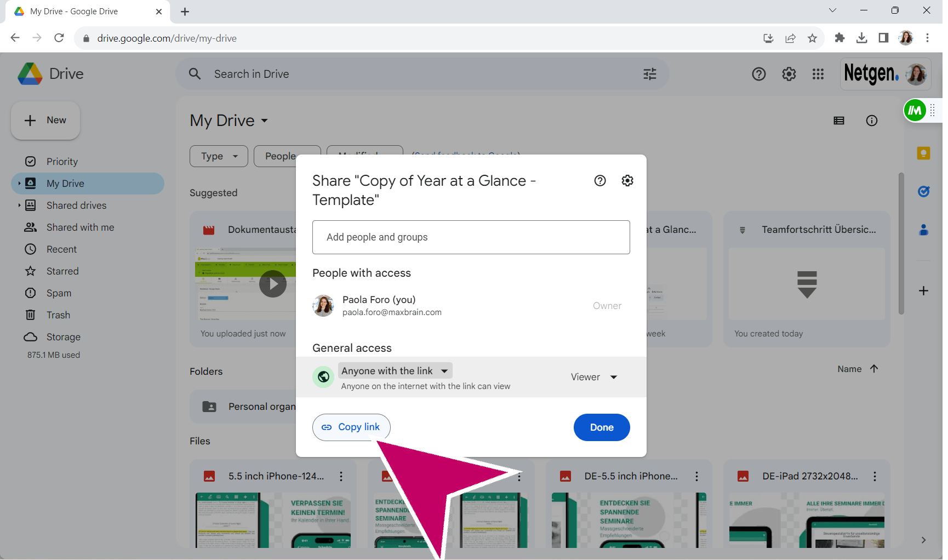
Task: Open more actions for DE-iPad 2732x2048 file
Action: point(875,476)
